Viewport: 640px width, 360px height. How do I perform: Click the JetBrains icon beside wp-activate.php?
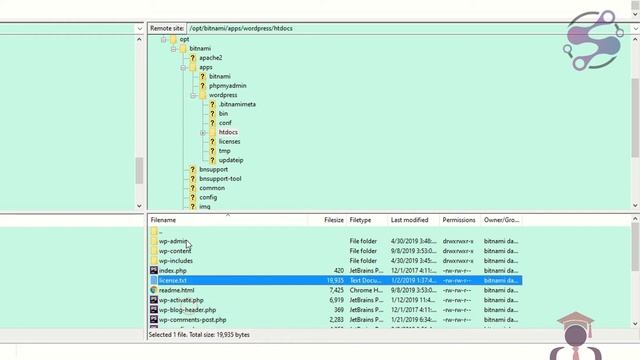tap(153, 300)
